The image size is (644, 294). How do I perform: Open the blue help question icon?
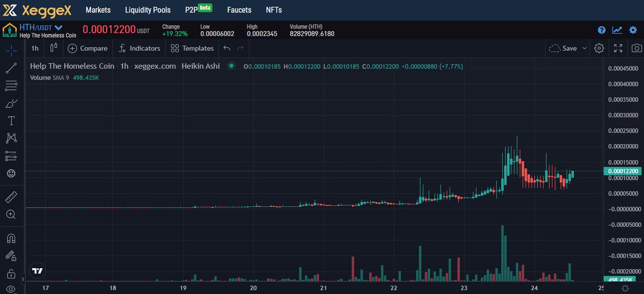(602, 30)
